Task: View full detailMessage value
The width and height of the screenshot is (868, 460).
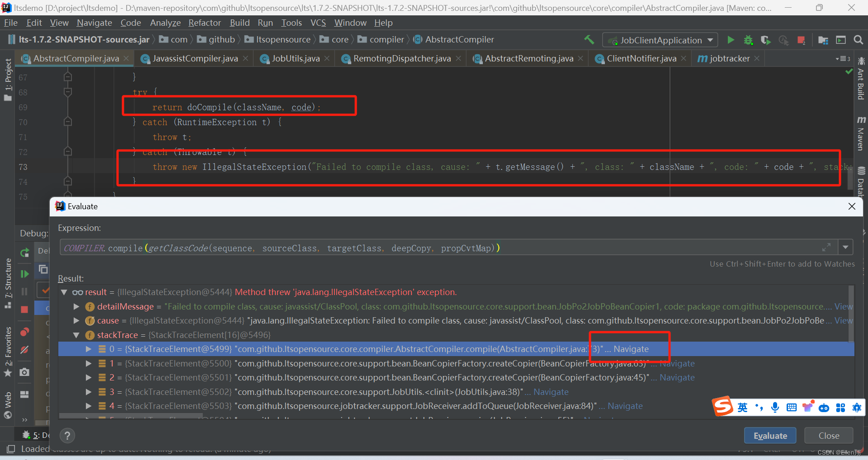Action: coord(844,307)
